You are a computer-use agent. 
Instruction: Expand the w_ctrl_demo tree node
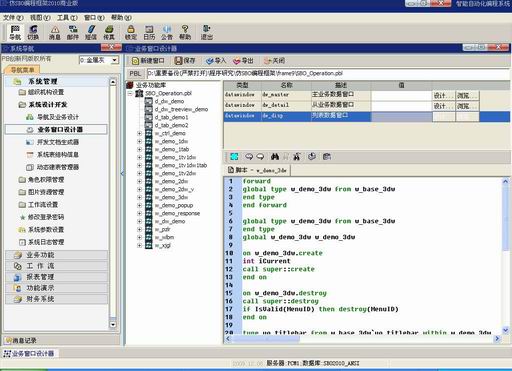[140, 133]
